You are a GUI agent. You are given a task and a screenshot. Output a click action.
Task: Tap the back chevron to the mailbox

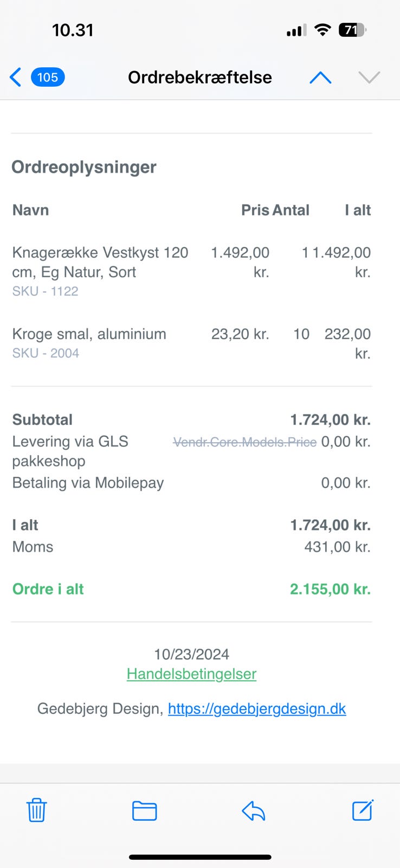(16, 78)
